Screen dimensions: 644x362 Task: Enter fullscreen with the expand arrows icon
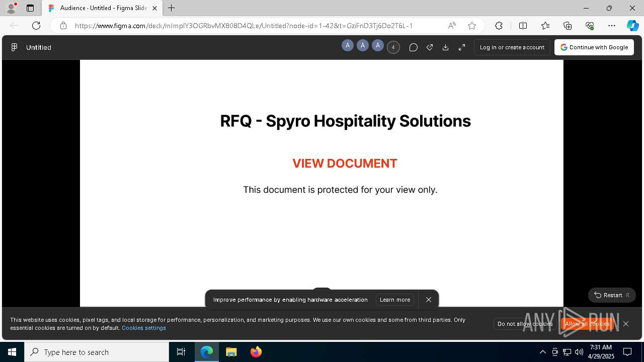pos(461,47)
